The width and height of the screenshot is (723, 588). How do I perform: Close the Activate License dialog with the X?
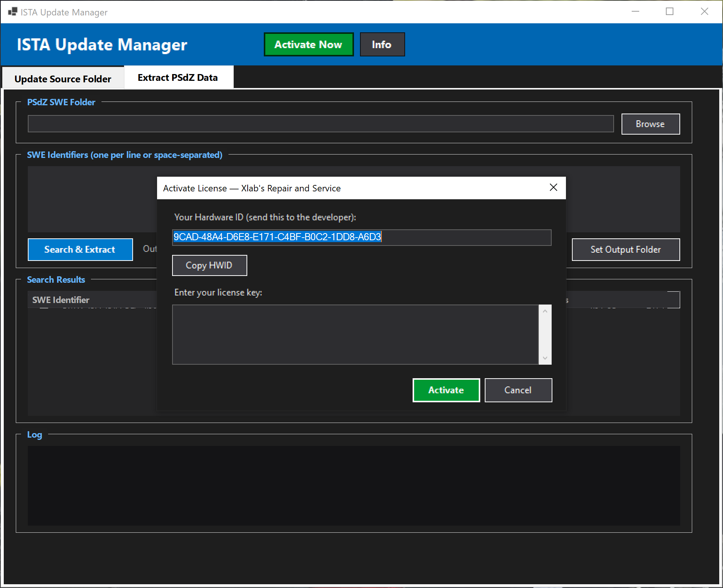[x=553, y=187]
